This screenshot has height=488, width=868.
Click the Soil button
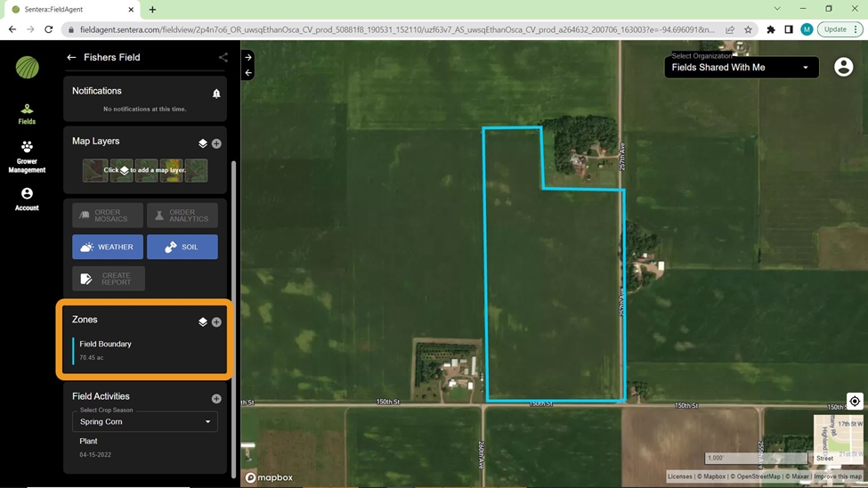click(182, 247)
